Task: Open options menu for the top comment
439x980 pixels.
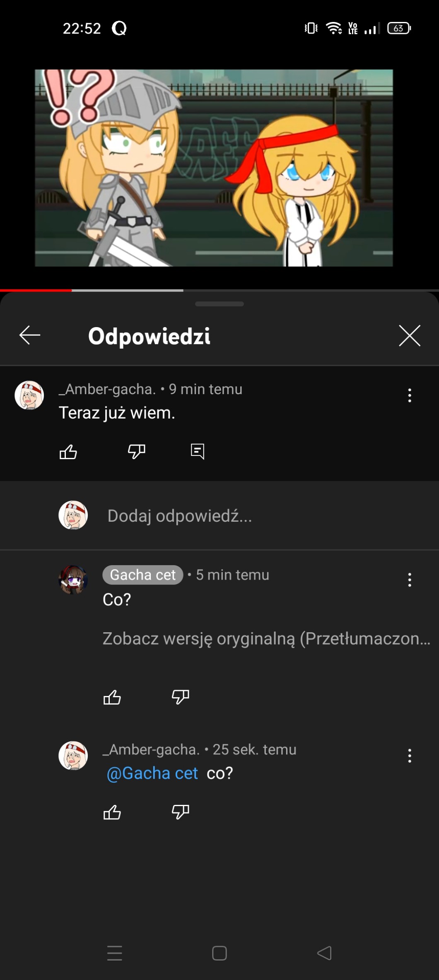Action: pyautogui.click(x=409, y=395)
